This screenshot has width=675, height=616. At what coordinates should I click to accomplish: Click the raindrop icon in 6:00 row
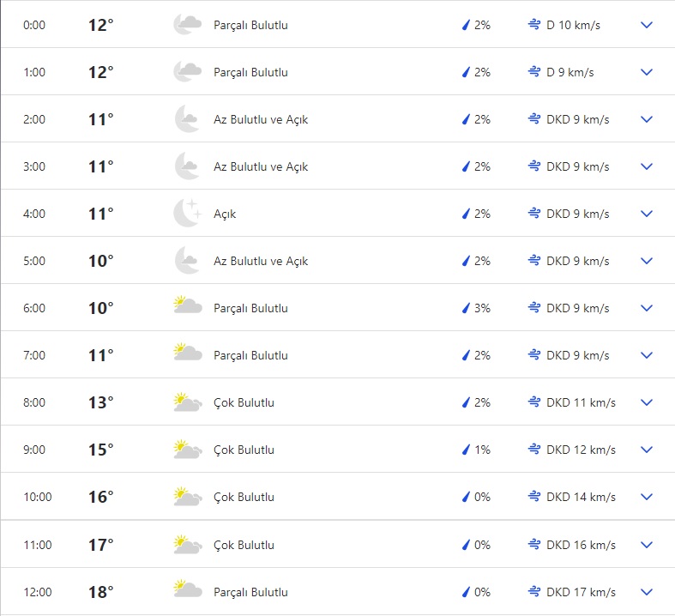[466, 308]
